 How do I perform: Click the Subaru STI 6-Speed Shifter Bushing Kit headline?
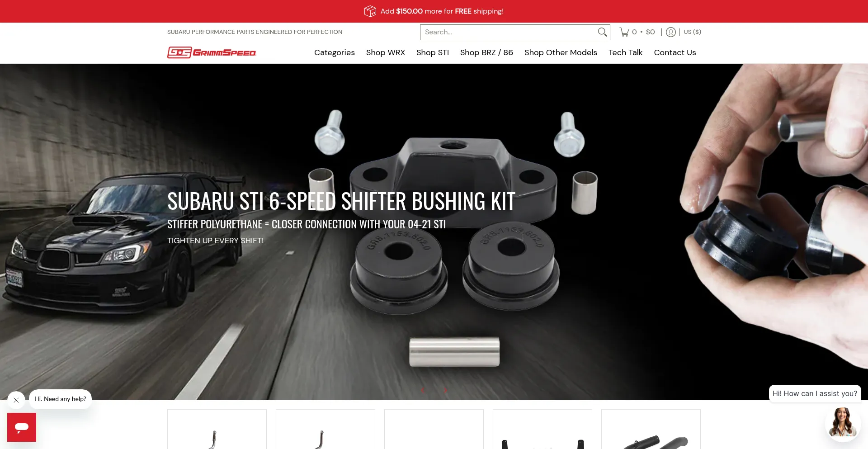tap(341, 201)
